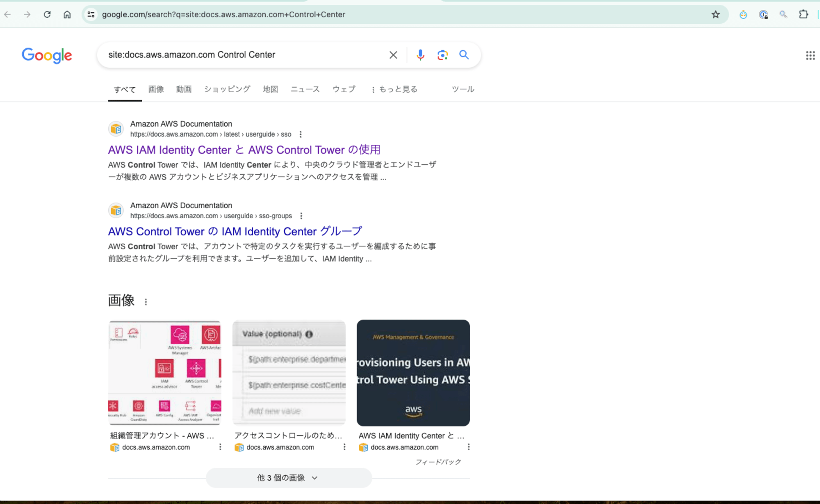This screenshot has width=820, height=504.
Task: Go back using the browser back arrow
Action: (x=7, y=15)
